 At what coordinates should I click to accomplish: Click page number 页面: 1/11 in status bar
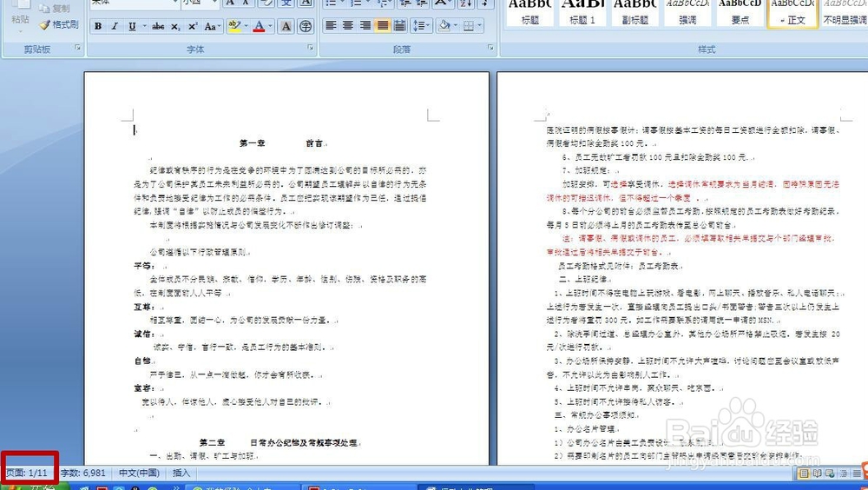pyautogui.click(x=27, y=473)
